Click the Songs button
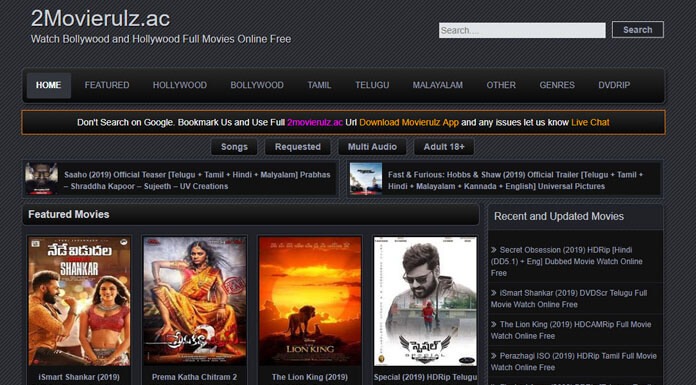Image resolution: width=696 pixels, height=385 pixels. (234, 147)
